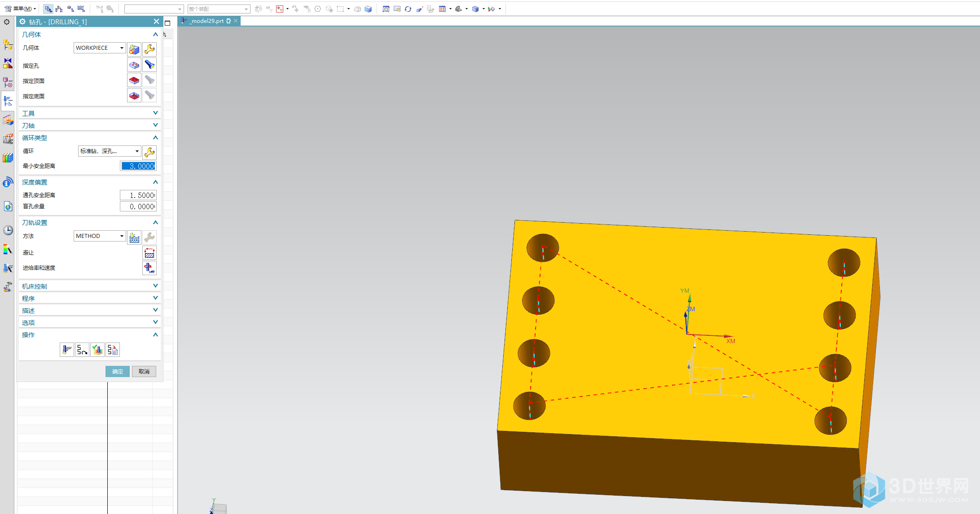The height and width of the screenshot is (514, 980).
Task: Click the new method icon beside METHOD
Action: click(134, 237)
